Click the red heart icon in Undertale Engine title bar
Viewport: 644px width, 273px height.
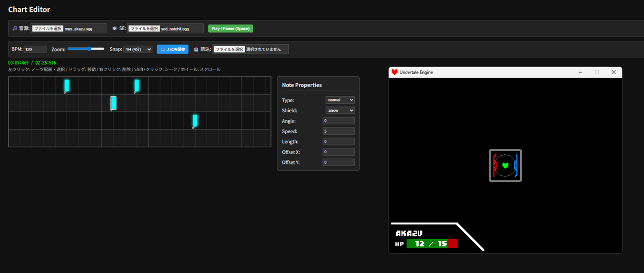pos(394,72)
